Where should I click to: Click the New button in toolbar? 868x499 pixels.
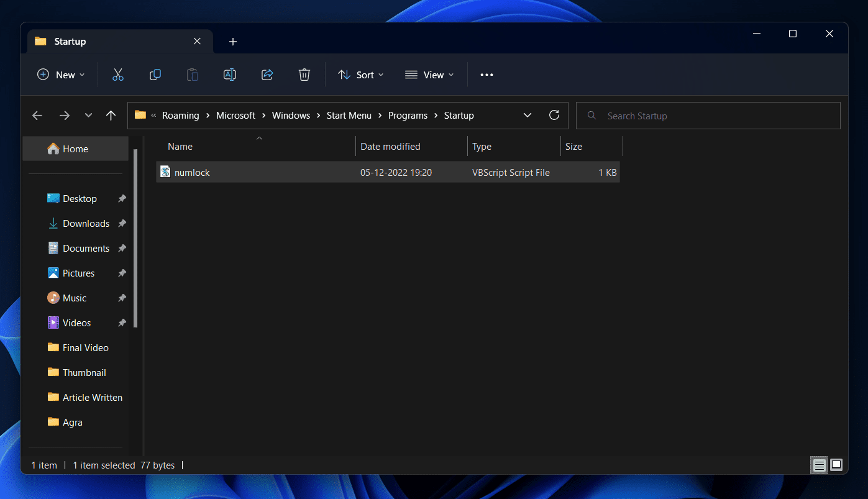61,75
